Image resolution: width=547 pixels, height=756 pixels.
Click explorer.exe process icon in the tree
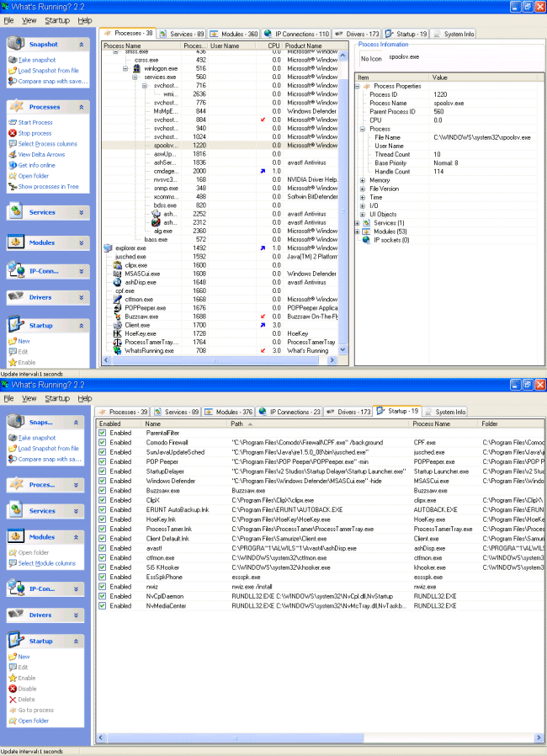point(108,248)
